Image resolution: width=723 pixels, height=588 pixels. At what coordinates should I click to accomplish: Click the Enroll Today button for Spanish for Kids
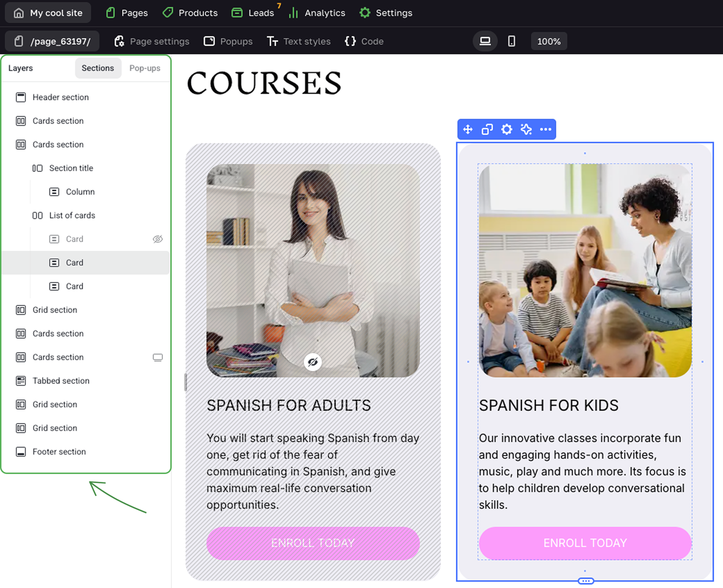tap(585, 543)
